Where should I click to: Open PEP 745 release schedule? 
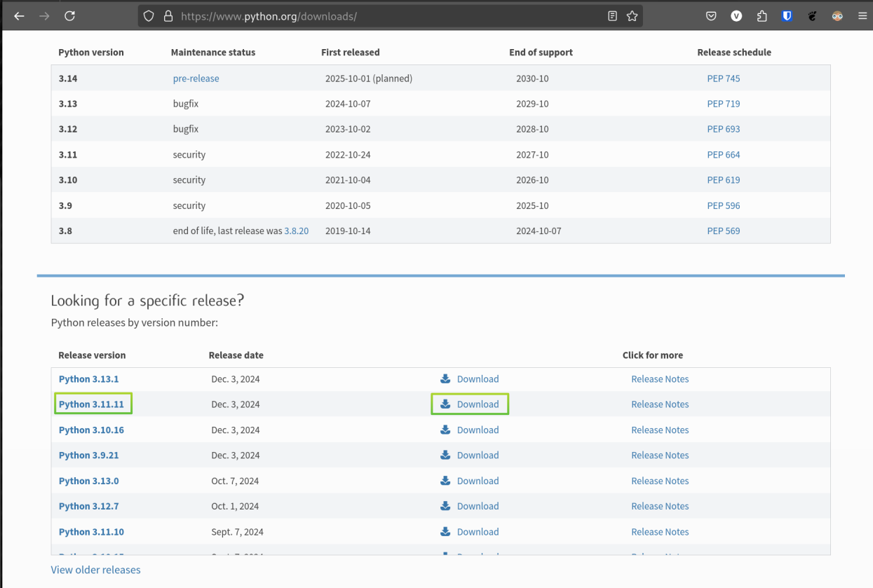pyautogui.click(x=723, y=78)
